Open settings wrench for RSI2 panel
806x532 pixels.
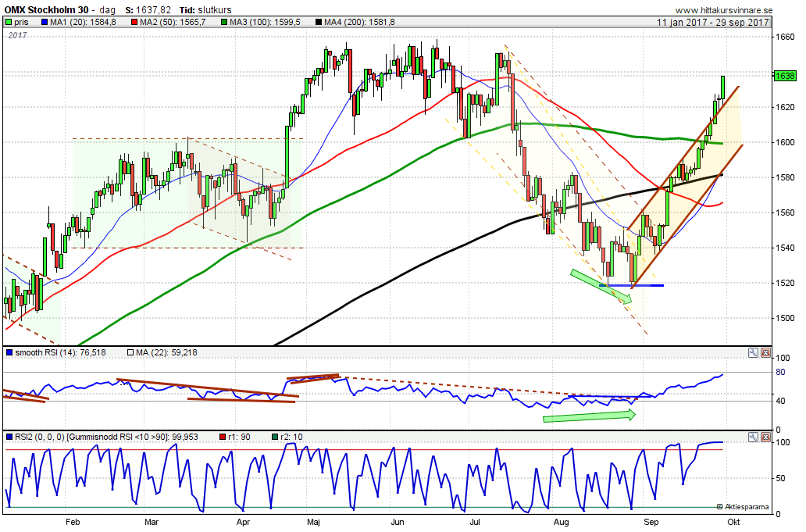[x=753, y=437]
